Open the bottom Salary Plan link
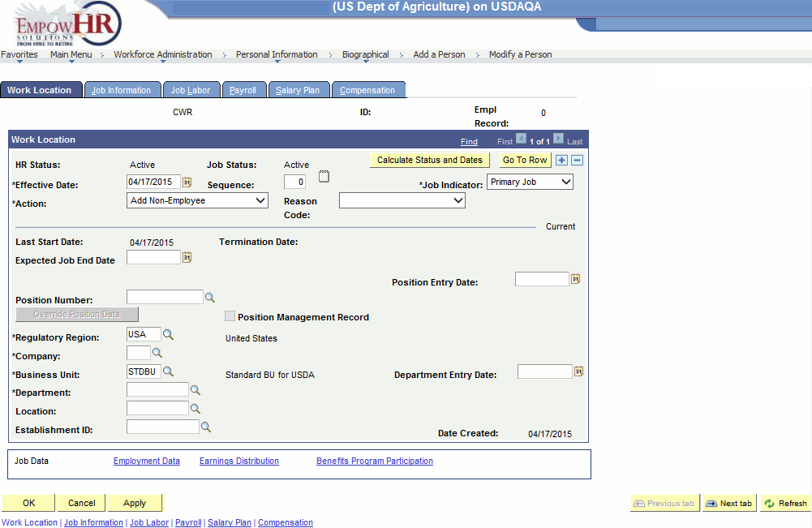 pyautogui.click(x=230, y=522)
